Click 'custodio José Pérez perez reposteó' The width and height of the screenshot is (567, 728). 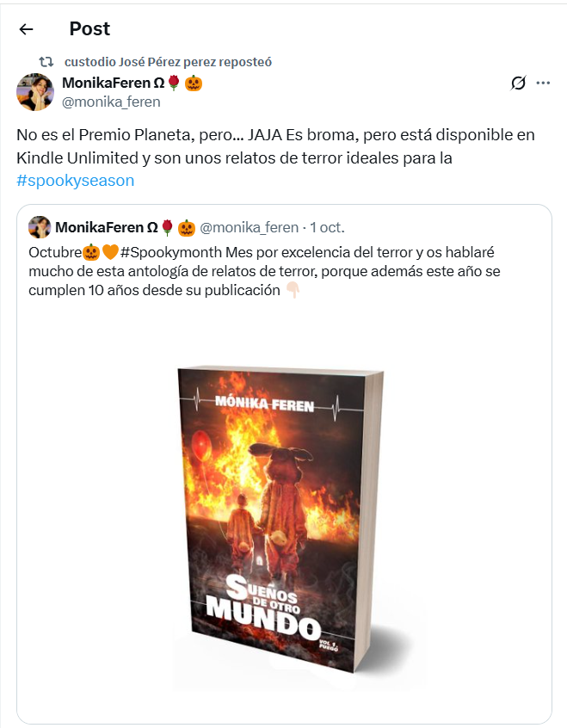pyautogui.click(x=168, y=62)
